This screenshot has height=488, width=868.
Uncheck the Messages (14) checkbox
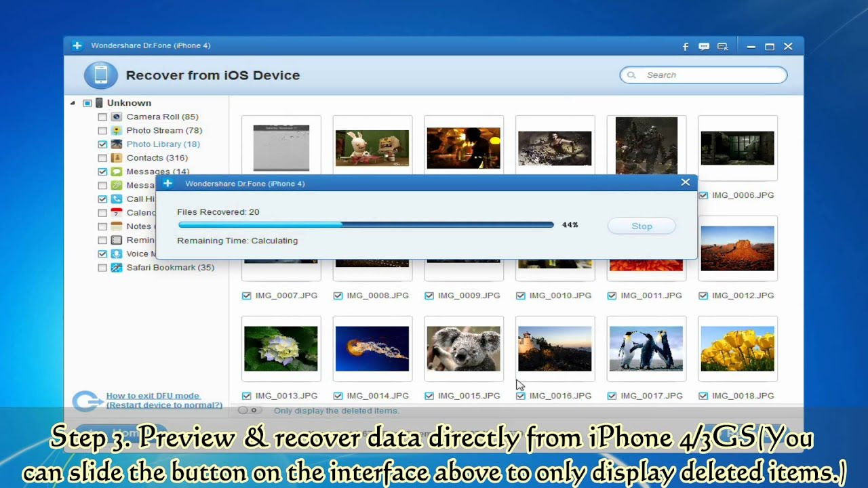[102, 171]
